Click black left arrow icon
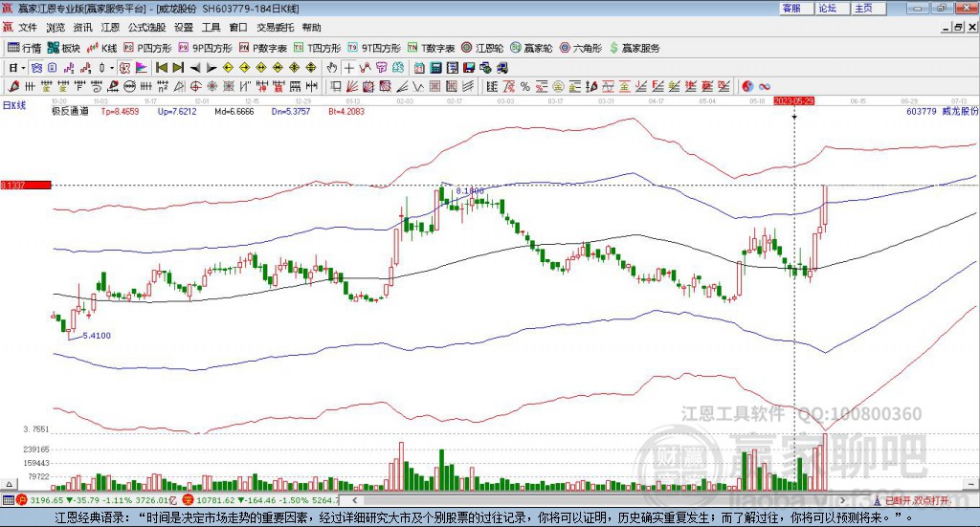 tap(195, 68)
